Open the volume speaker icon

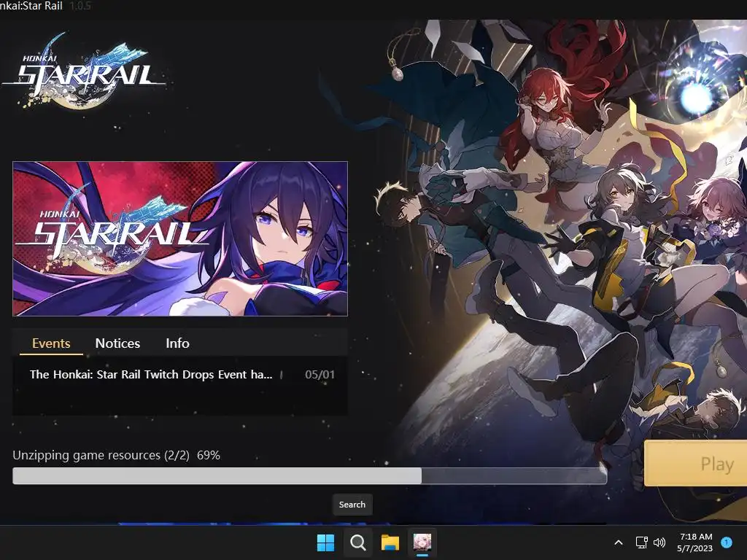tap(659, 542)
